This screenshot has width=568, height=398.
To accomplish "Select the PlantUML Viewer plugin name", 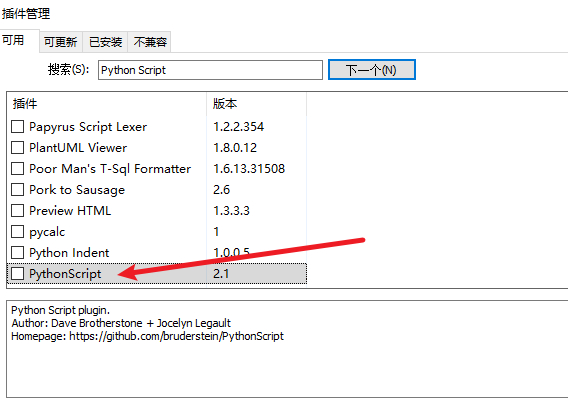I will [78, 148].
